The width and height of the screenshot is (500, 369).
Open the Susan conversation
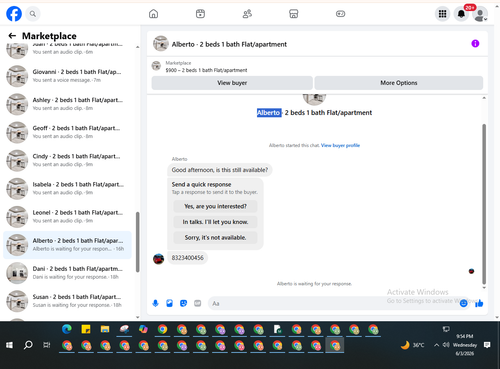point(67,301)
